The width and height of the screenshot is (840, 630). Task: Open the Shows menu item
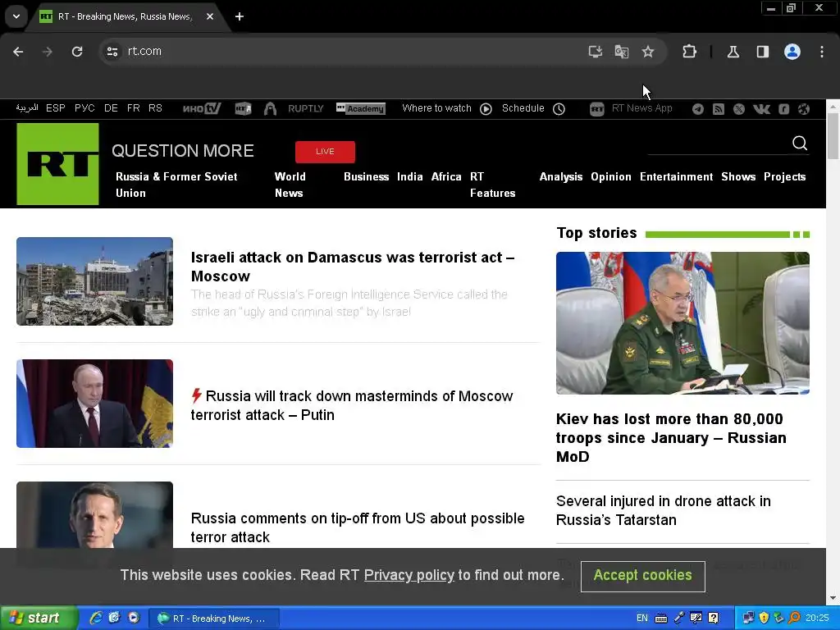click(738, 177)
